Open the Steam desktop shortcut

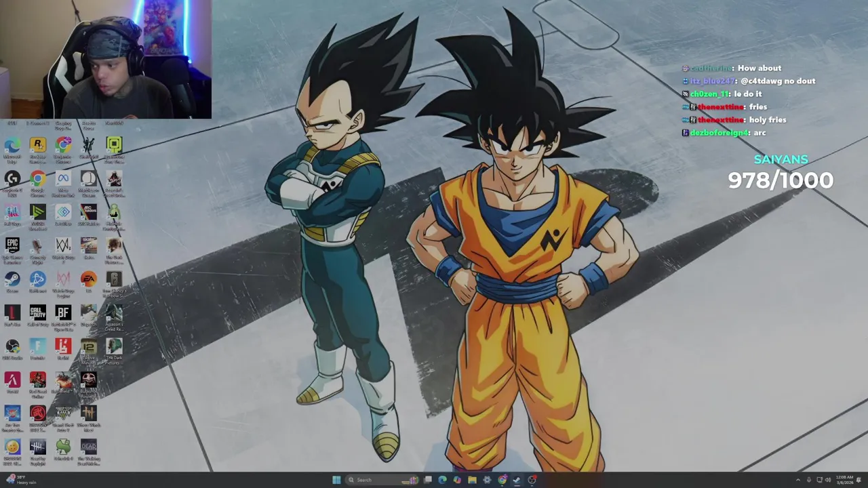[x=12, y=282]
